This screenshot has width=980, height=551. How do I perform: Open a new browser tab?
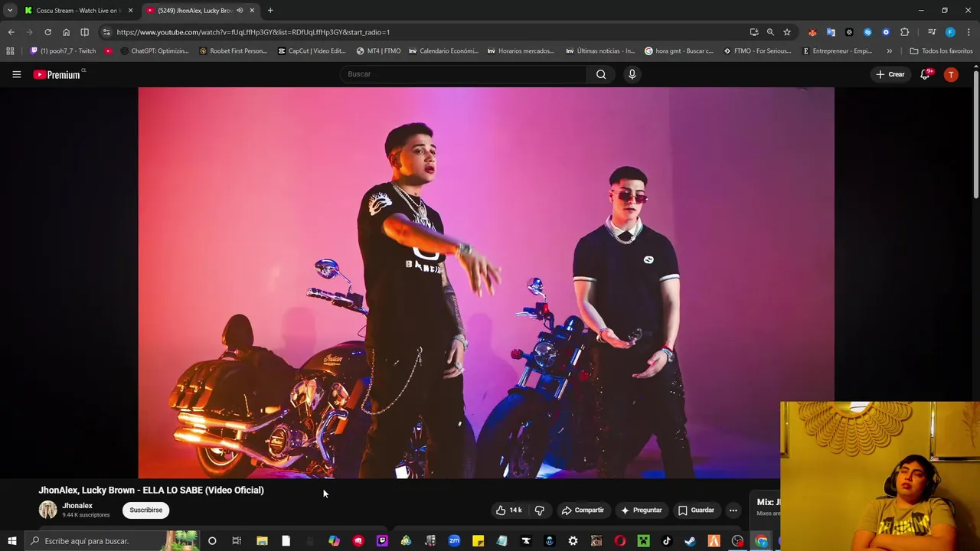[x=270, y=11]
